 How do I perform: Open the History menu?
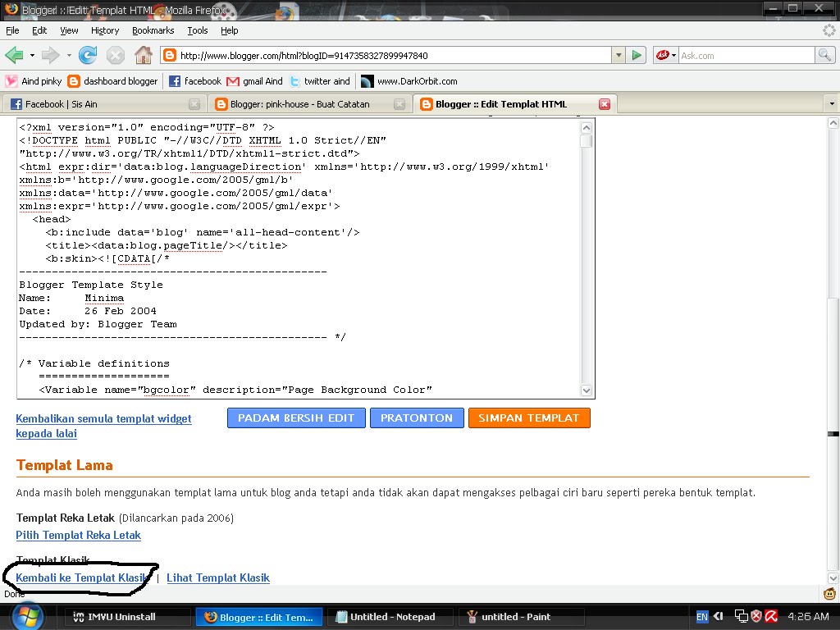[x=105, y=30]
